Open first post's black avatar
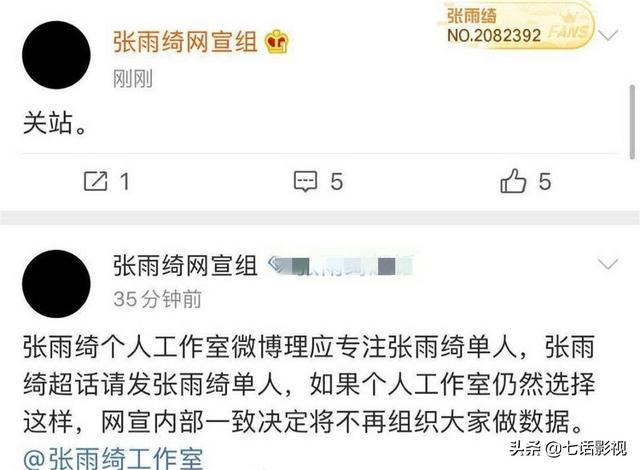The width and height of the screenshot is (640, 470). pyautogui.click(x=56, y=55)
